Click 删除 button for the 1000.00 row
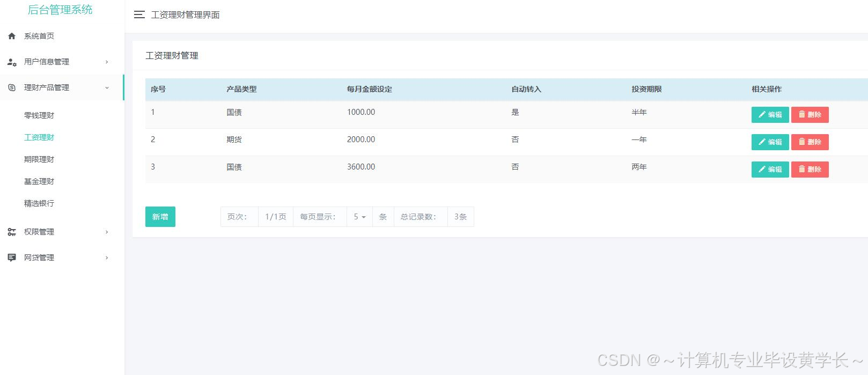The height and width of the screenshot is (375, 868). point(810,115)
